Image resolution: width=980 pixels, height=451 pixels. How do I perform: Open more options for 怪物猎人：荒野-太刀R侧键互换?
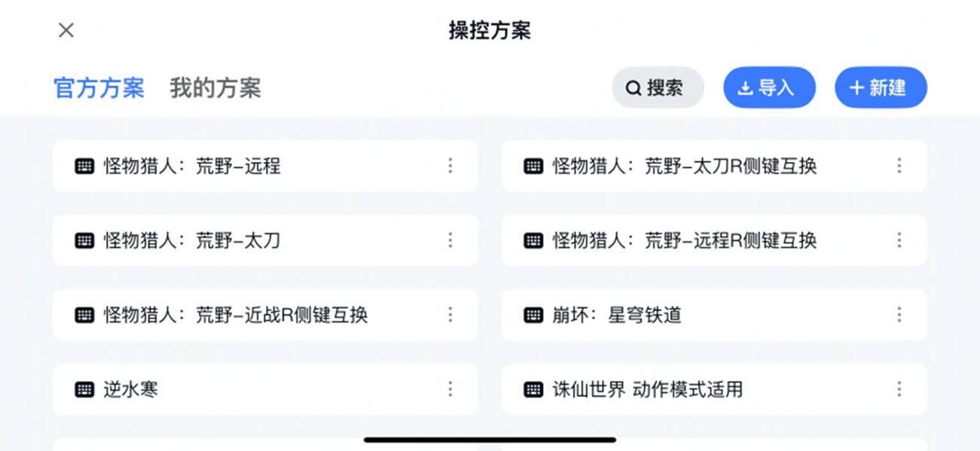pyautogui.click(x=899, y=166)
